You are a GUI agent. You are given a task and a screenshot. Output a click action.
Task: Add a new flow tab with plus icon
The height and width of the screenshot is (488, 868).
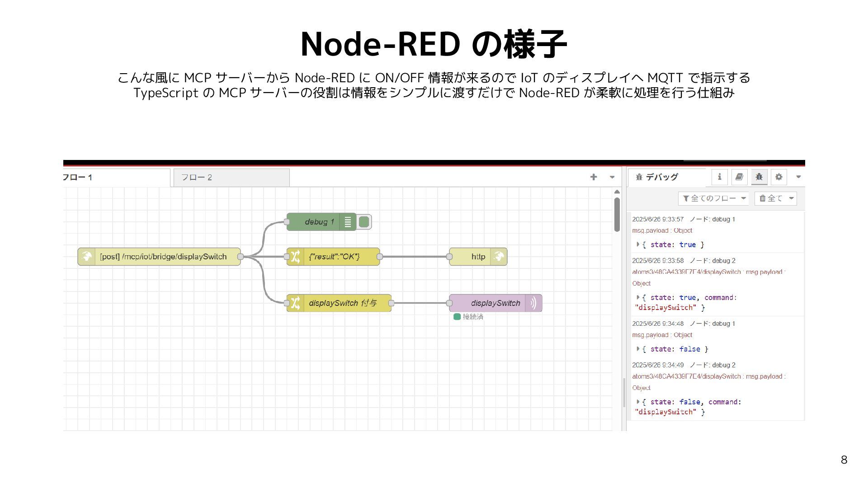tap(594, 177)
